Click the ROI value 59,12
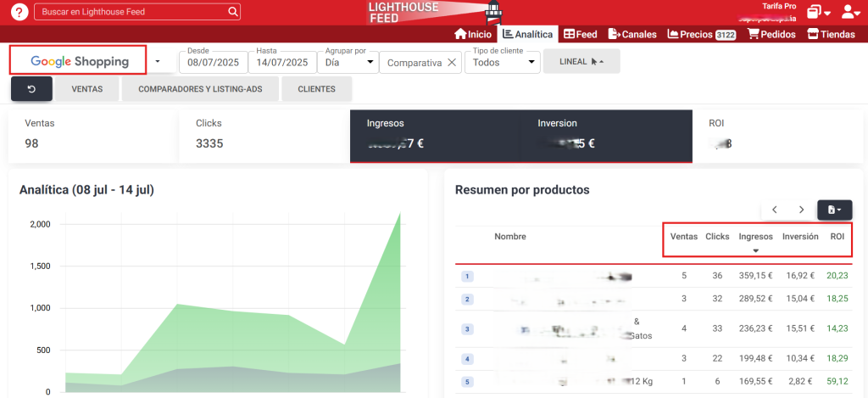 837,381
